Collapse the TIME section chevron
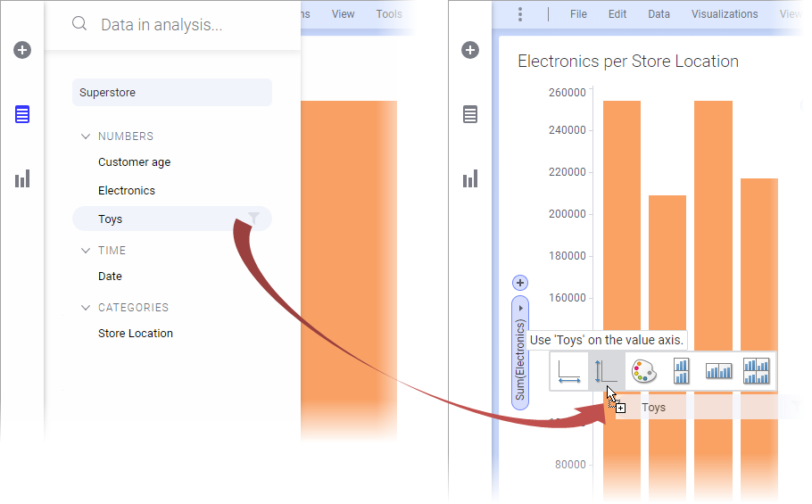Screen dimensions: 812x504 point(86,251)
